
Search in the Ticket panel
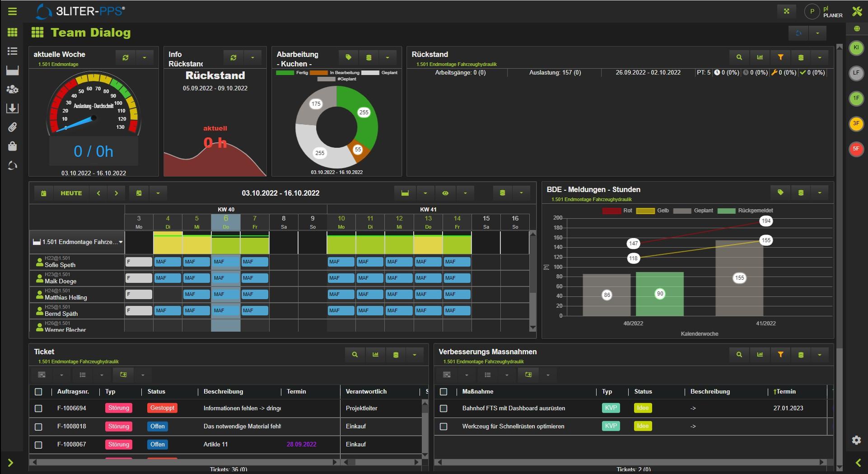(x=355, y=355)
